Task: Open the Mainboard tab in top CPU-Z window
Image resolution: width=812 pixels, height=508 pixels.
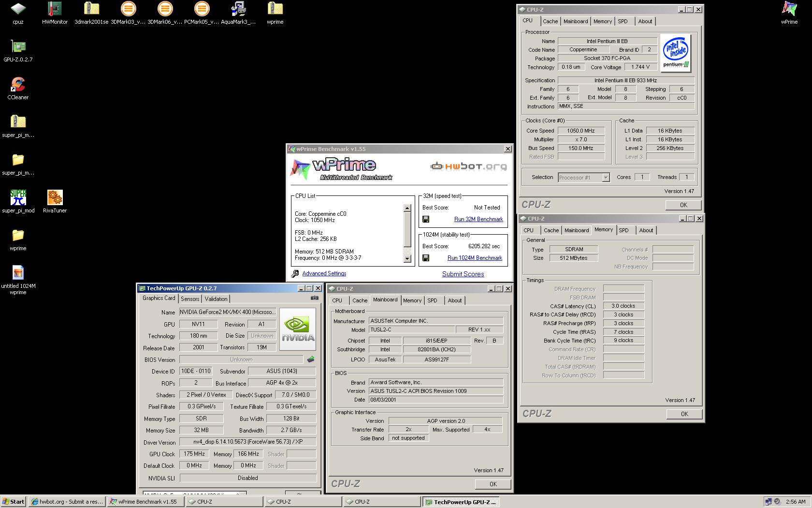Action: click(x=576, y=21)
